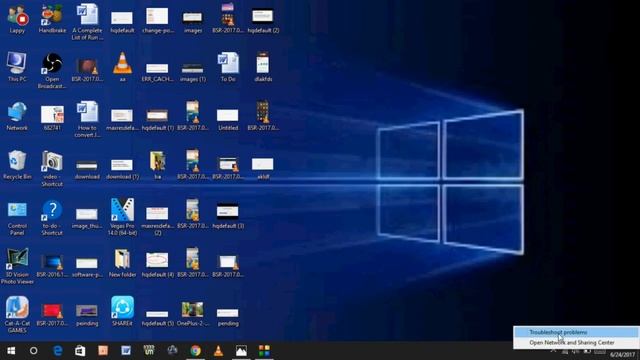Open Google Chrome from the taskbar
Screen dimensions: 640x360
pyautogui.click(x=196, y=351)
